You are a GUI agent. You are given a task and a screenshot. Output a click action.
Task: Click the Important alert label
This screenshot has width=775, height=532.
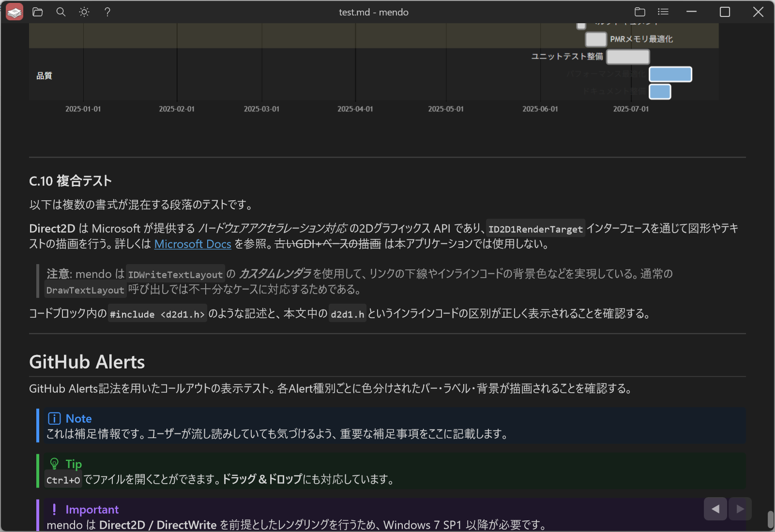tap(92, 510)
